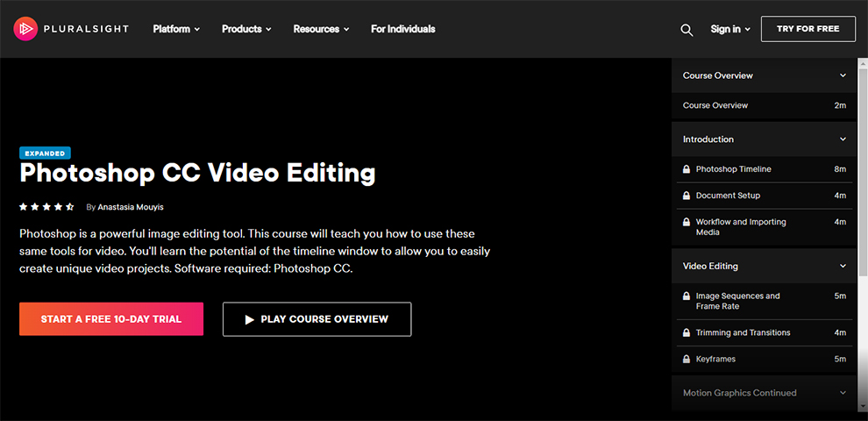Viewport: 868px width, 421px height.
Task: Open the Platform dropdown menu
Action: click(176, 29)
